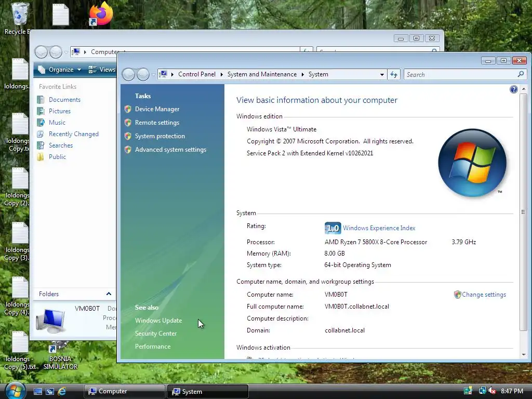This screenshot has height=399, width=532.
Task: Click the computer icon in System address bar
Action: pos(164,74)
